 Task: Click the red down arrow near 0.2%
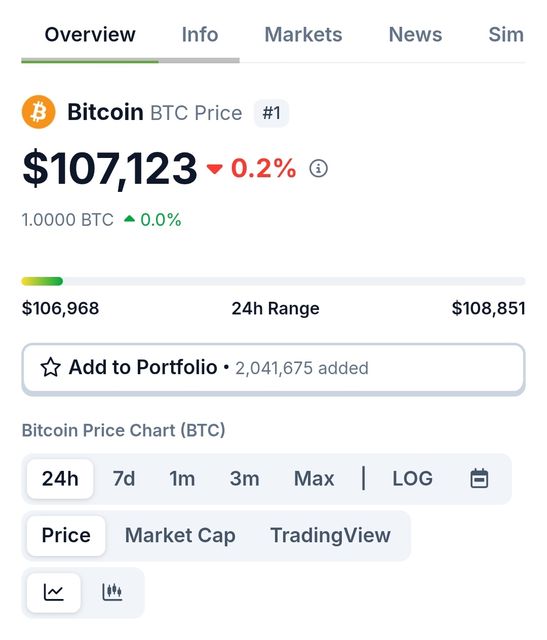(x=215, y=169)
